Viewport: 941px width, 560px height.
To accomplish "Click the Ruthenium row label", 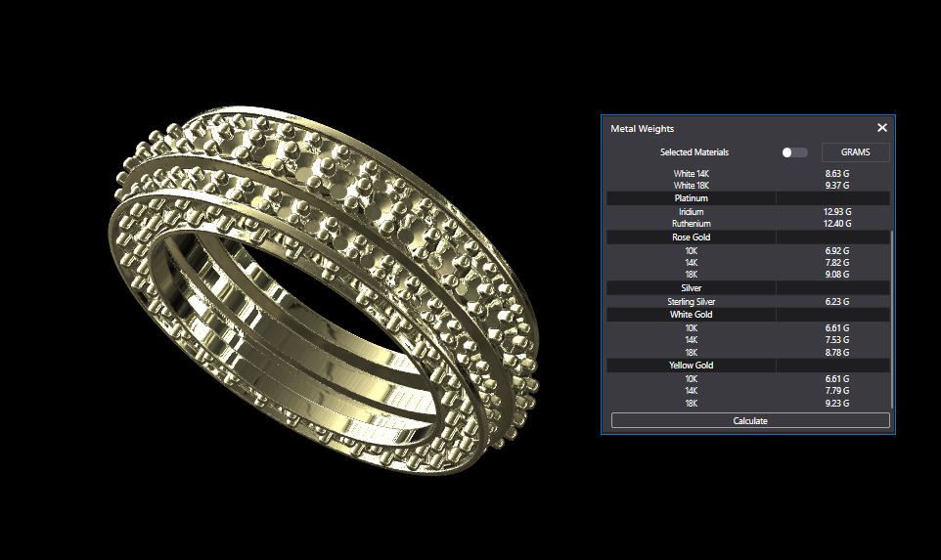I will 691,224.
